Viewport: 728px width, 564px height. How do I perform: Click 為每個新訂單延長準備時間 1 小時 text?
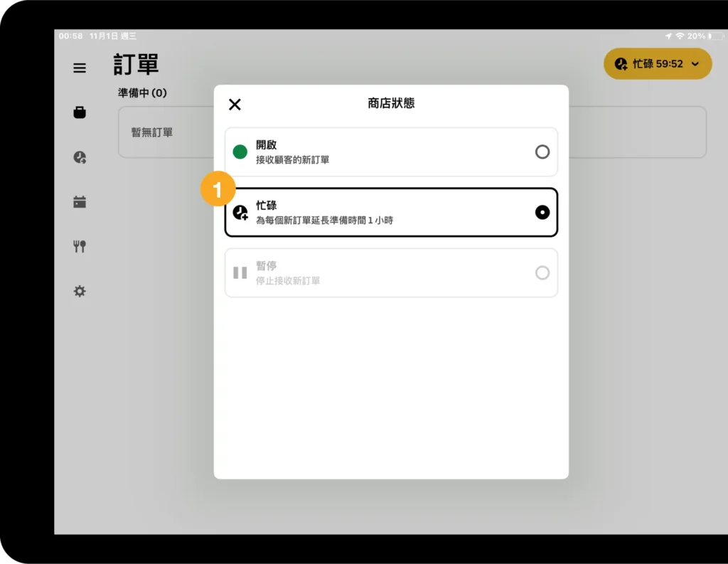pos(324,220)
